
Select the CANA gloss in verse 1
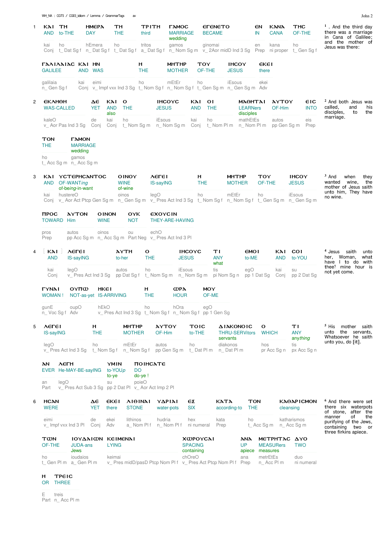tap(276, 33)
